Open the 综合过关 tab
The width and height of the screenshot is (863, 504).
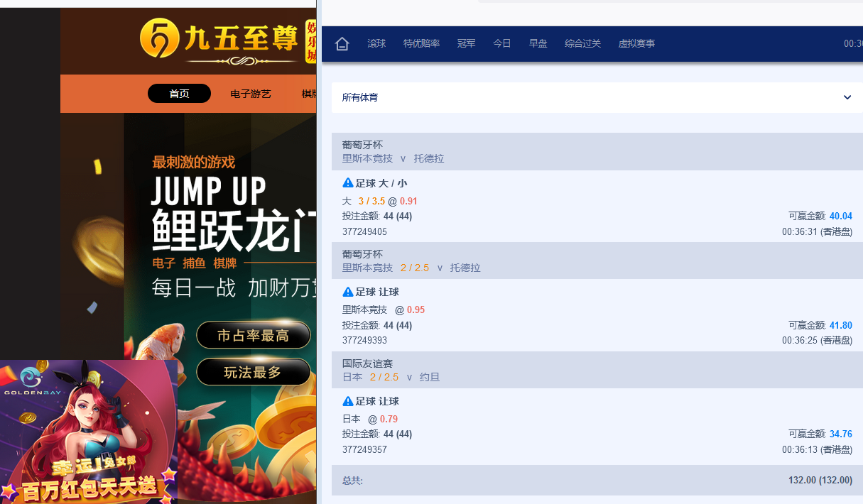[x=582, y=44]
